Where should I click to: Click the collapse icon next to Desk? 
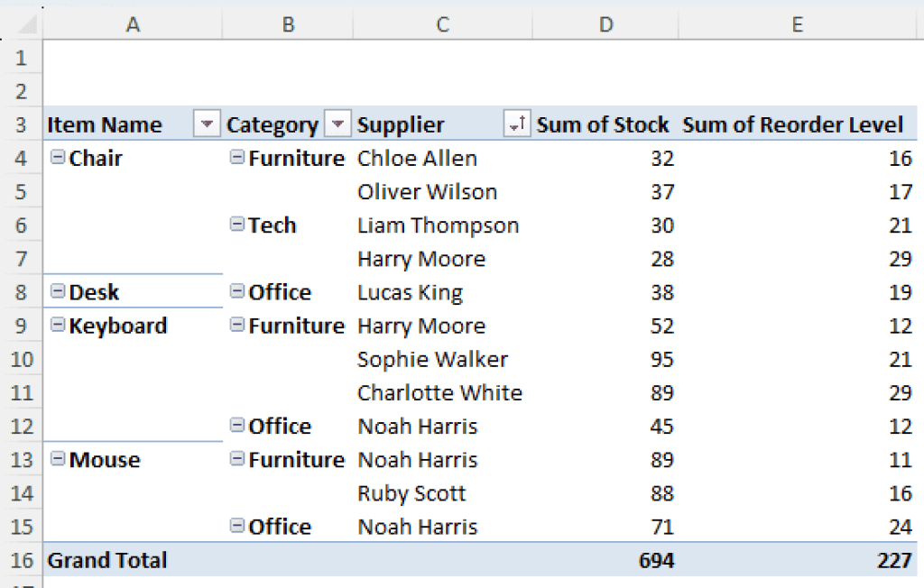click(x=57, y=292)
